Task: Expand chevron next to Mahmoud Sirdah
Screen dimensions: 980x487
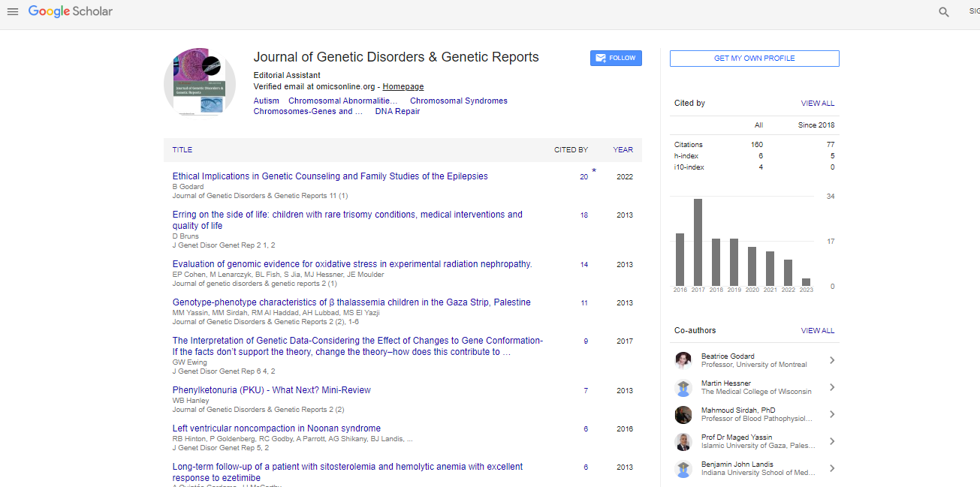Action: pyautogui.click(x=831, y=415)
